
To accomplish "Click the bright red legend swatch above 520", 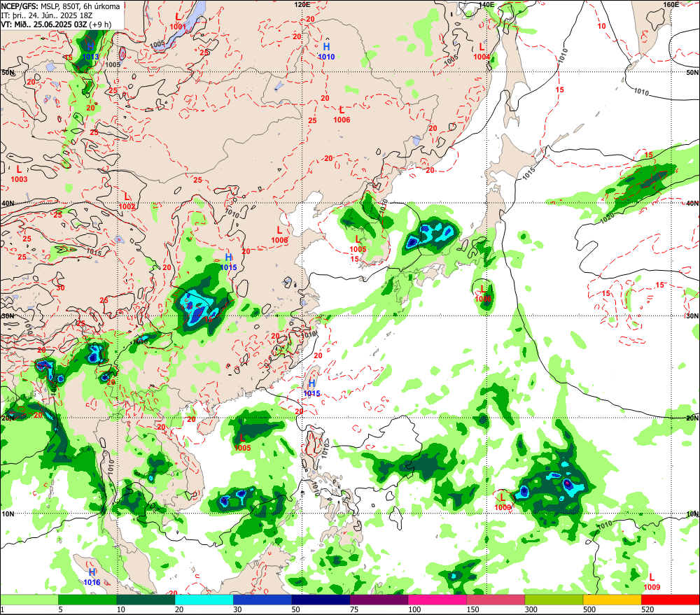I will pos(671,600).
